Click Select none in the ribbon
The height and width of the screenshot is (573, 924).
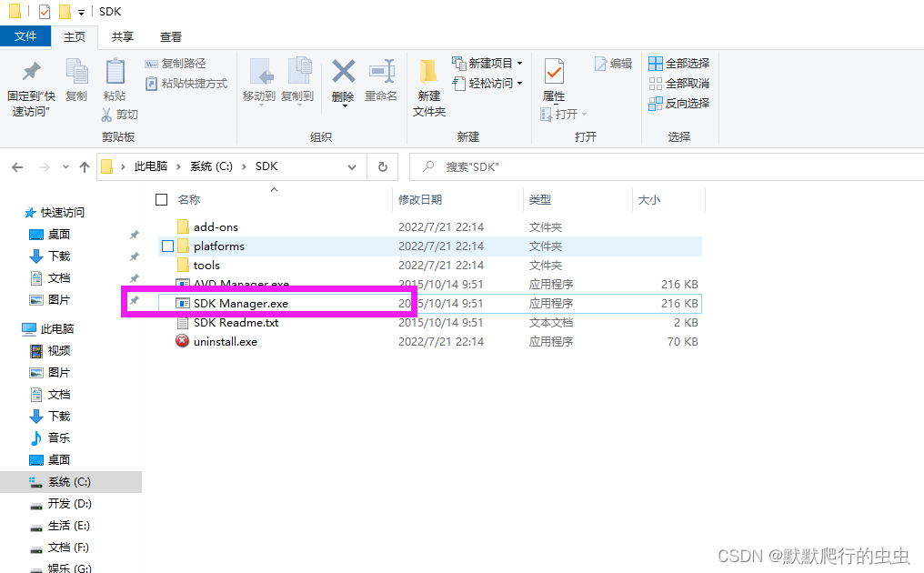[678, 83]
